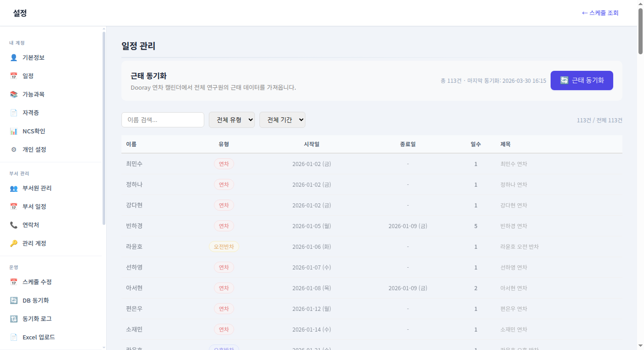Screen dimensions: 644x350
Task: Click the phone icon beside 연락처
Action: (x=14, y=225)
